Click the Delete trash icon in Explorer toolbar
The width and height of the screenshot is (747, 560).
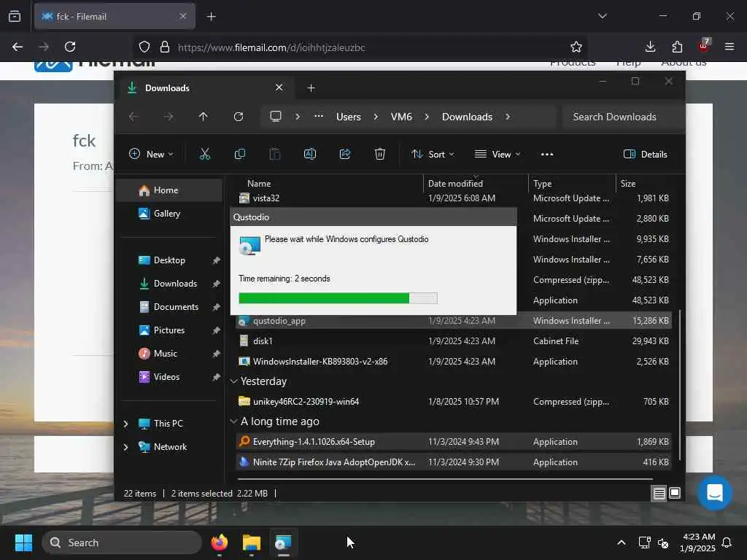[x=379, y=154]
